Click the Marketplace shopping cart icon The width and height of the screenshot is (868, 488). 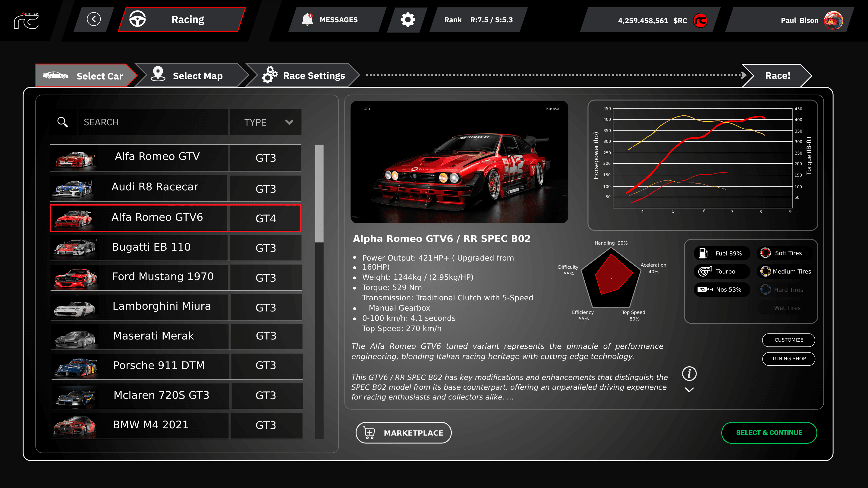coord(369,433)
